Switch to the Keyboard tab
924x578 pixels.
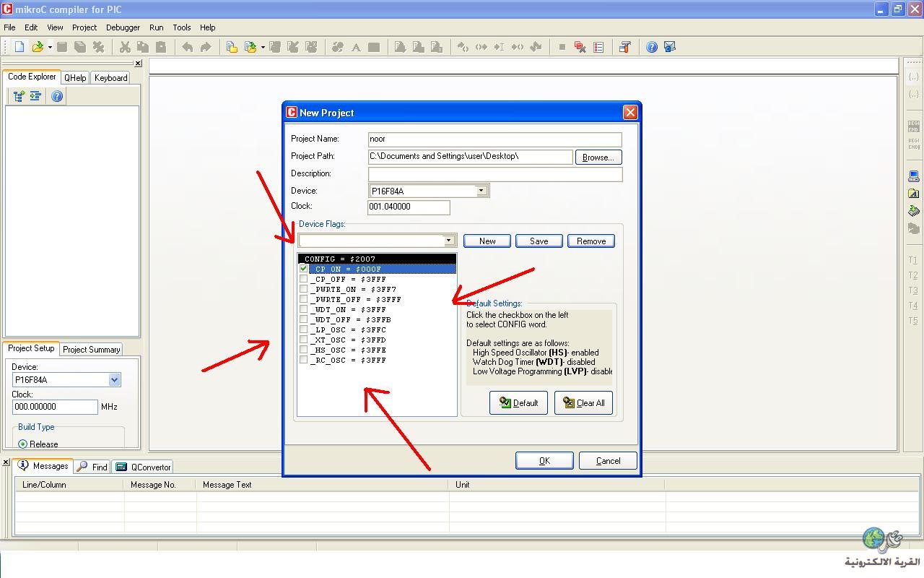110,77
